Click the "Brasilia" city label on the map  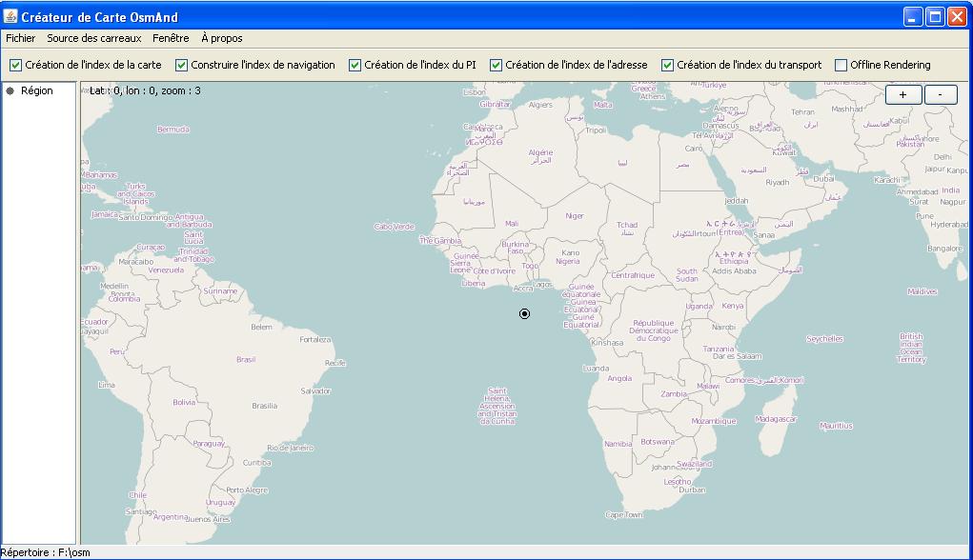(264, 407)
